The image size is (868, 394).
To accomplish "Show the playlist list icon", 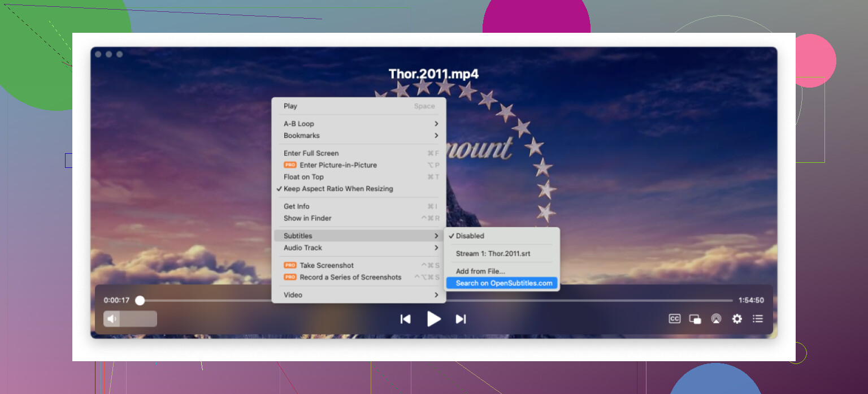I will pos(758,319).
